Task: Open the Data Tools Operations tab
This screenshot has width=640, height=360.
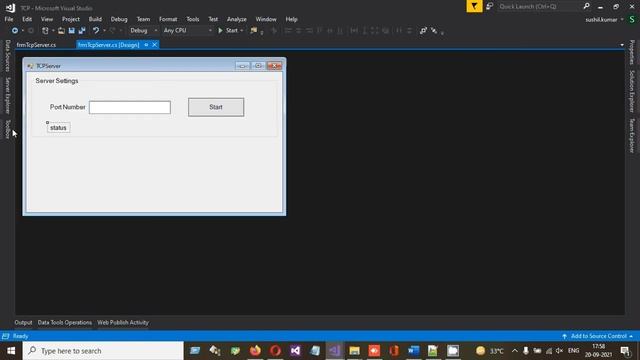Action: pyautogui.click(x=64, y=322)
